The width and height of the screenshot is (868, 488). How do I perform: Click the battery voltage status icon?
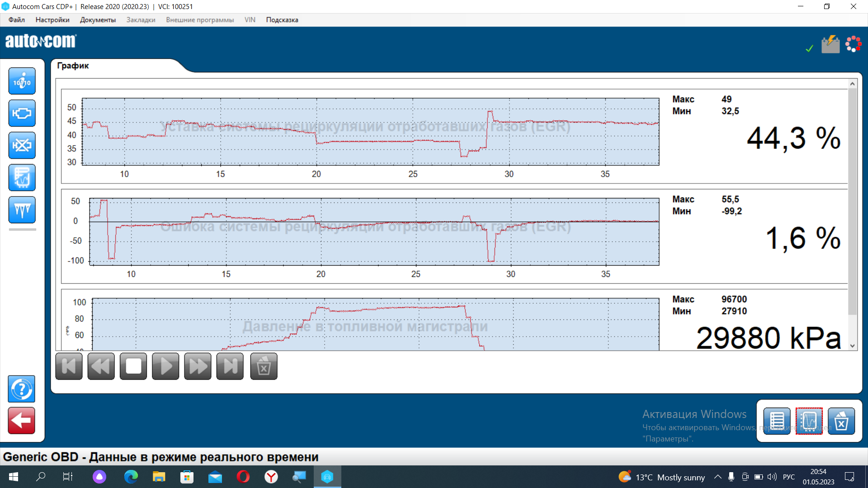pos(830,44)
